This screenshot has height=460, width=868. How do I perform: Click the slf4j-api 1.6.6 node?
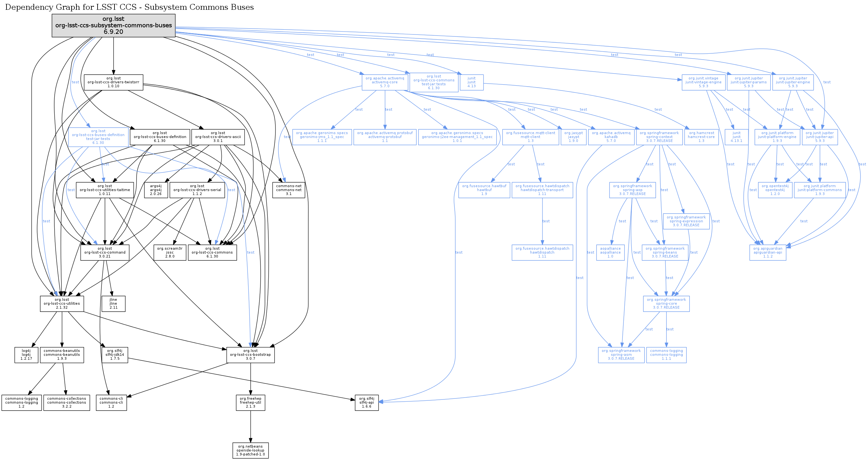pos(367,403)
